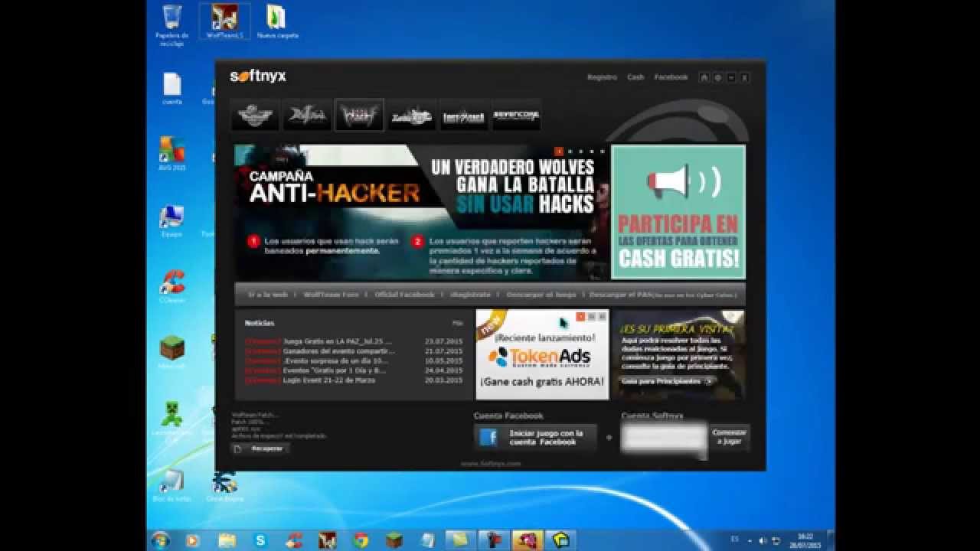Select Cheat Engine desktop icon
Screen dimensions: 980x551
(x=224, y=485)
